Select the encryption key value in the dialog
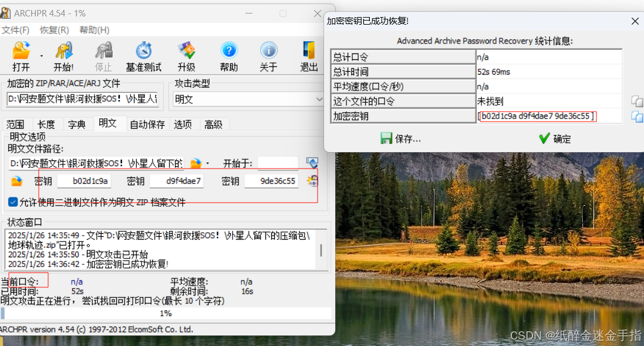Viewport: 644px width, 346px height. pos(538,116)
